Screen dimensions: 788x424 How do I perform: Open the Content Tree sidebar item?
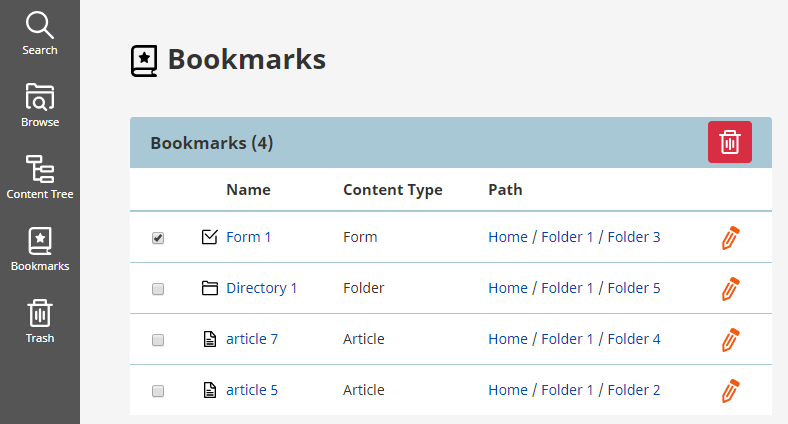coord(40,177)
